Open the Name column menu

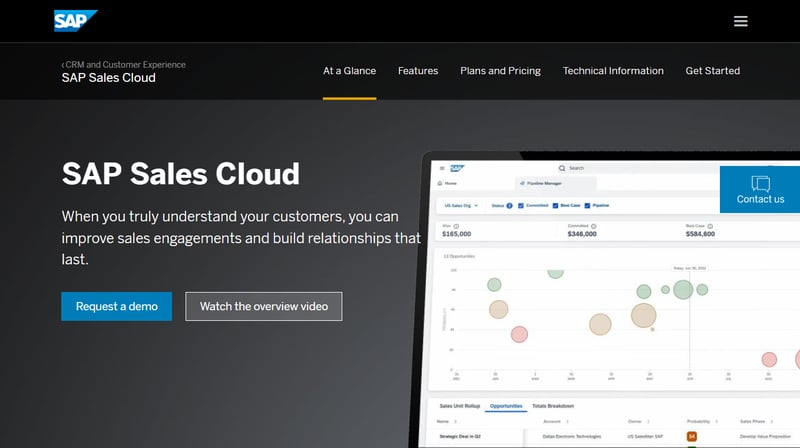point(456,421)
